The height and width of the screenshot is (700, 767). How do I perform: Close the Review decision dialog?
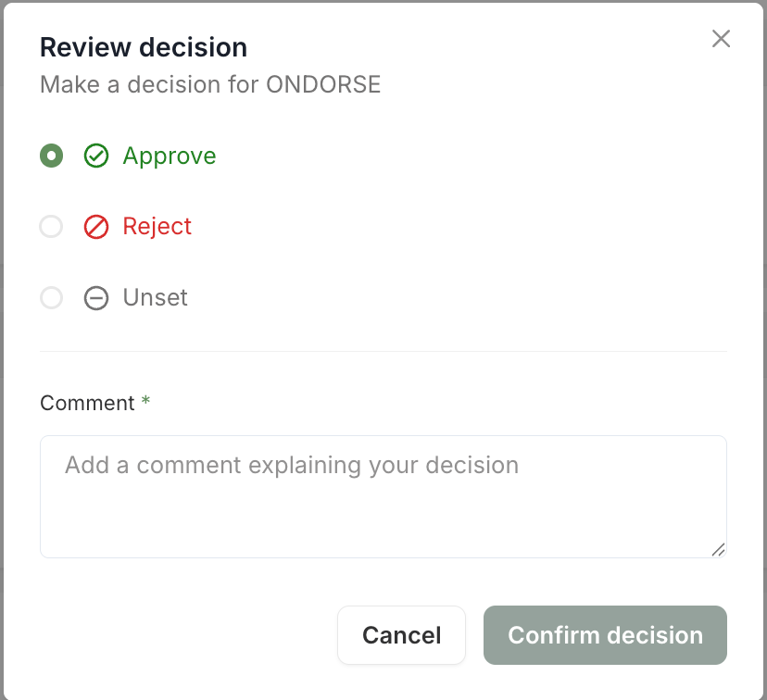tap(721, 39)
